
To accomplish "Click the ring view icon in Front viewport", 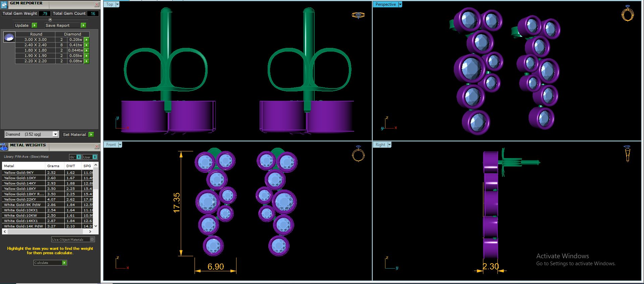I will point(358,154).
